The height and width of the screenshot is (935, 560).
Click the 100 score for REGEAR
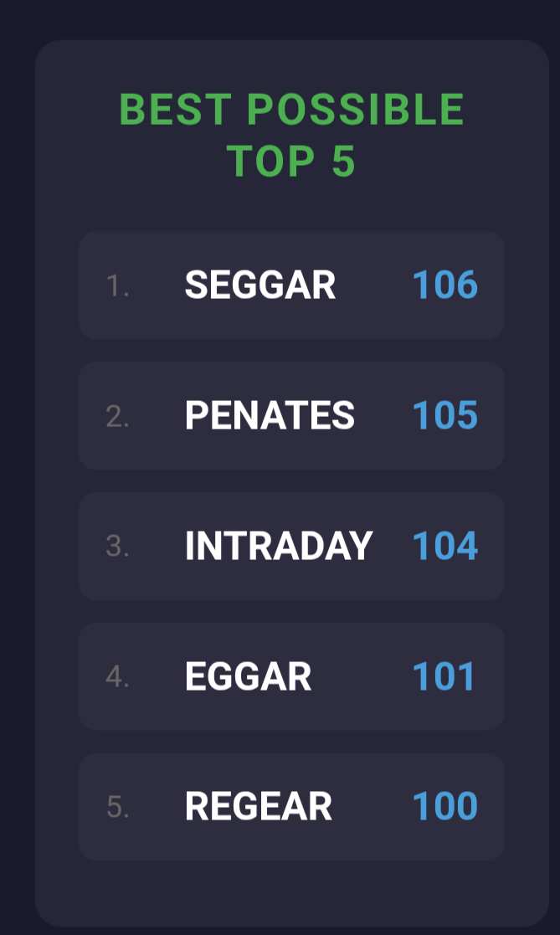tap(444, 806)
